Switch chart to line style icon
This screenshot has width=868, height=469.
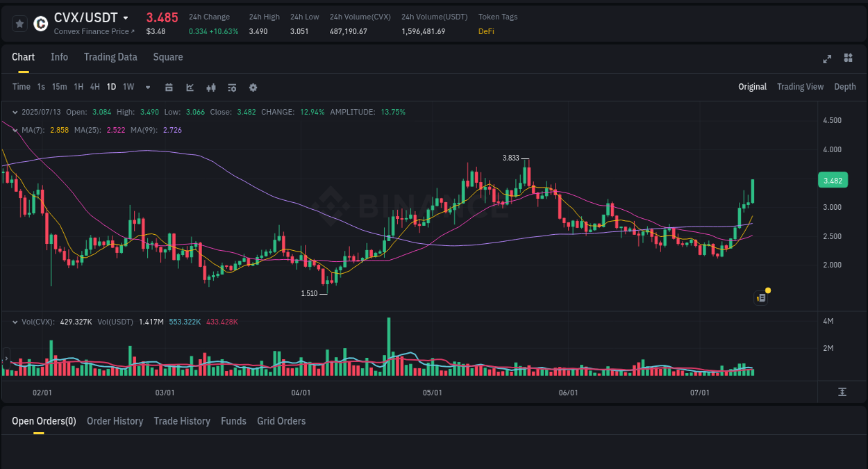point(190,87)
